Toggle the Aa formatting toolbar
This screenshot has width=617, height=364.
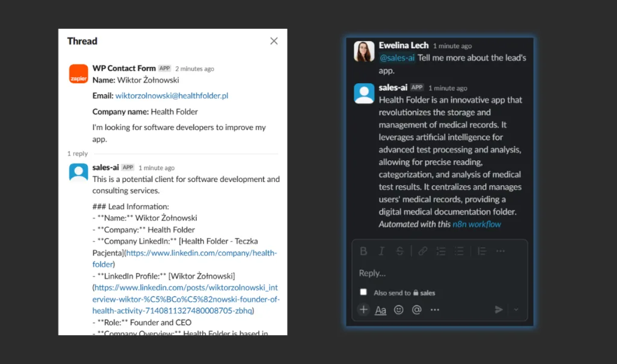pos(380,310)
